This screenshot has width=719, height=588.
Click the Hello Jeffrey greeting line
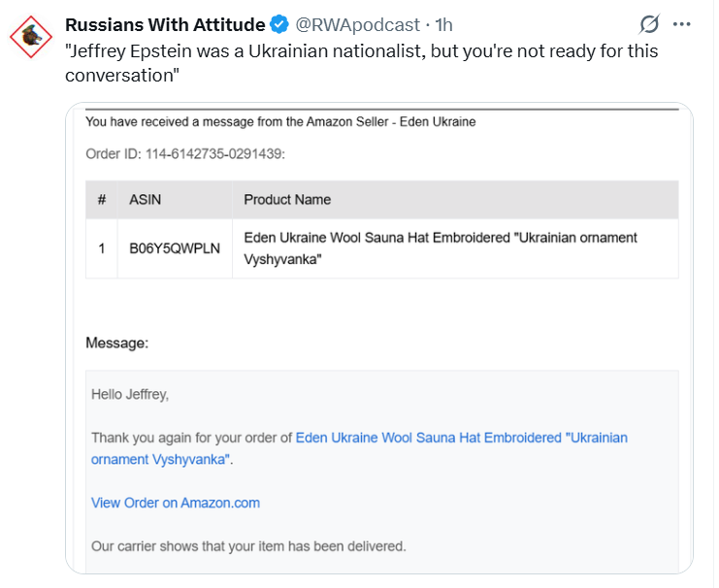tap(130, 394)
